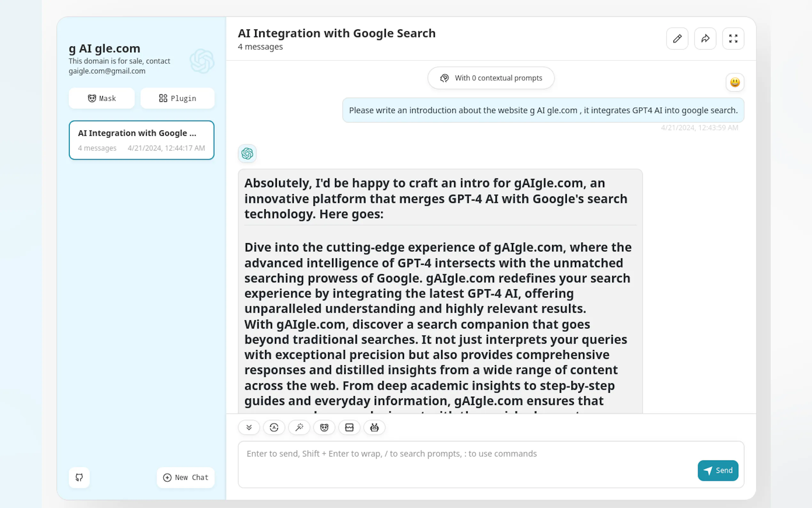Open the Plugin tab in sidebar
The height and width of the screenshot is (508, 812).
177,98
